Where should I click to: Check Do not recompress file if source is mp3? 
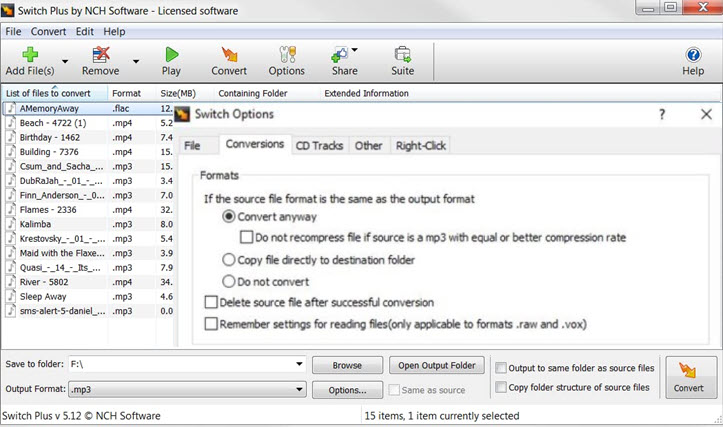click(x=247, y=237)
